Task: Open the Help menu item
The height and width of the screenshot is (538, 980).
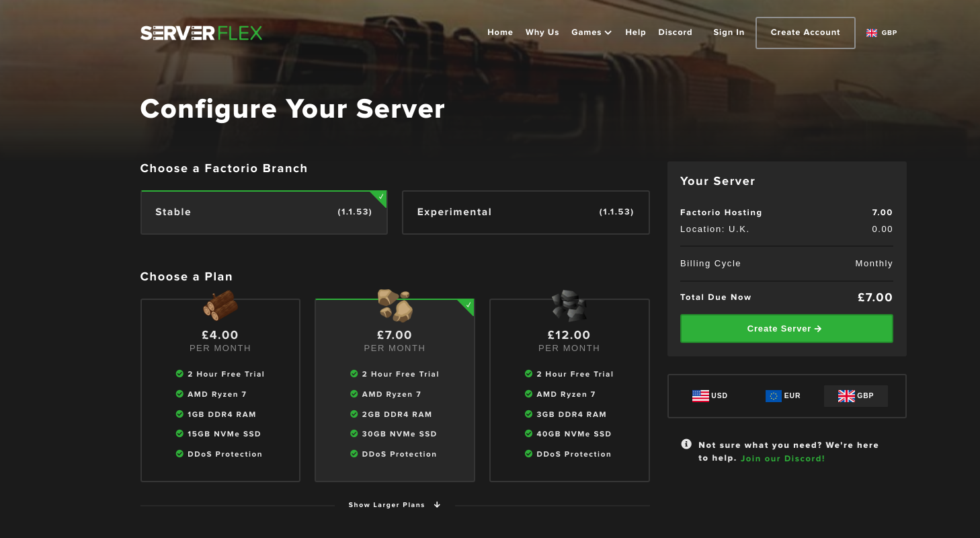Action: (635, 32)
